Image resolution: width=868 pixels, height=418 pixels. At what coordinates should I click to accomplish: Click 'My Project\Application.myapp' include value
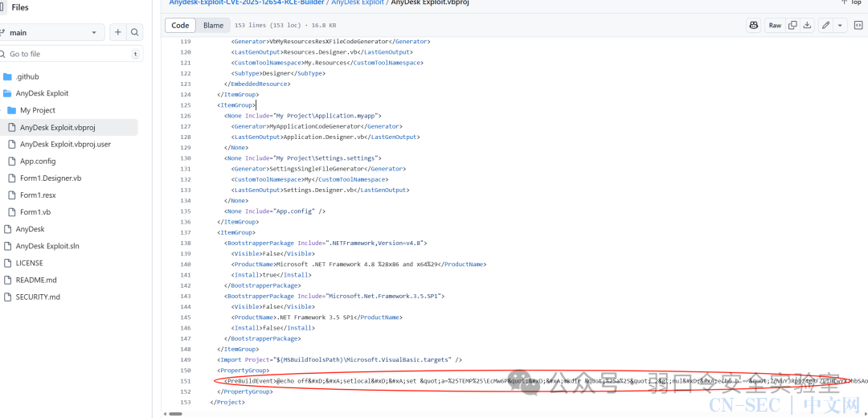[x=325, y=116]
